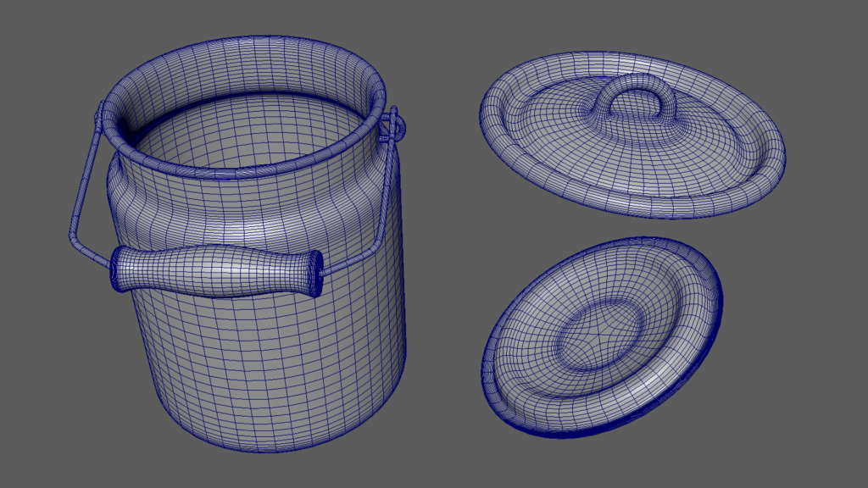Select the wooden grip on the can handle
868x488 pixels.
tap(216, 270)
